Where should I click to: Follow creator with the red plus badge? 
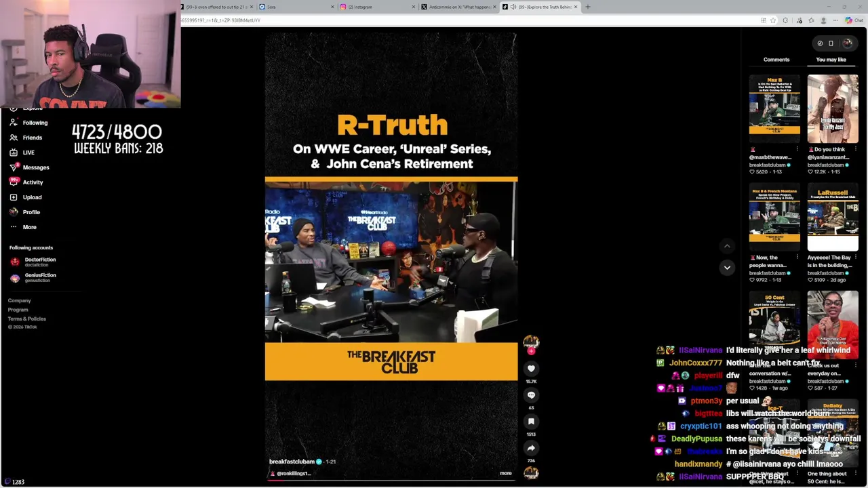tap(531, 351)
